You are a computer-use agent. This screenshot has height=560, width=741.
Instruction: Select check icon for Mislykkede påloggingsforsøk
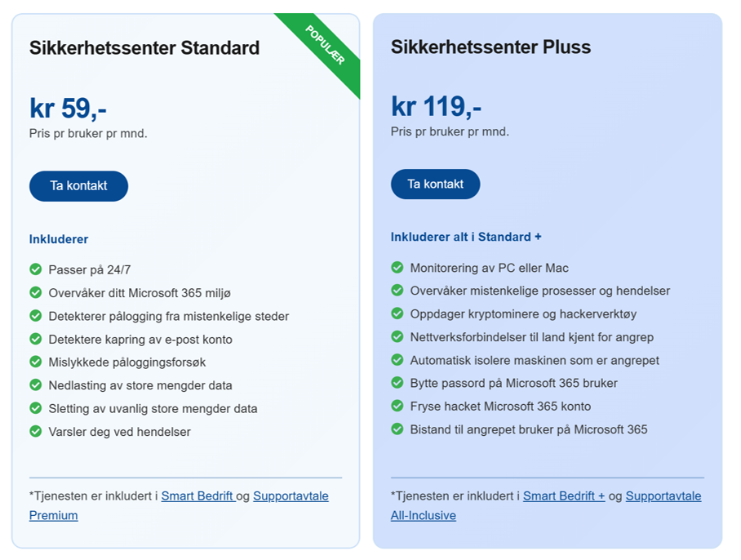point(36,362)
